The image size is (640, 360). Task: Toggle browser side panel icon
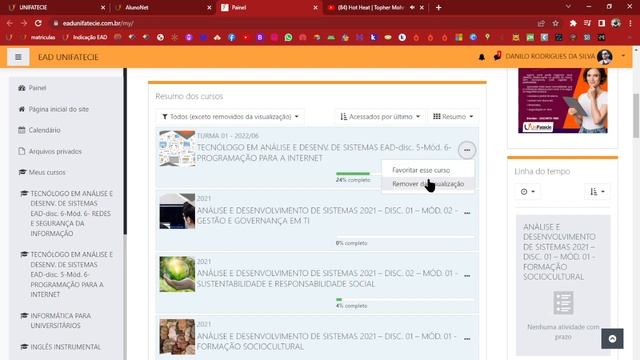pos(602,23)
